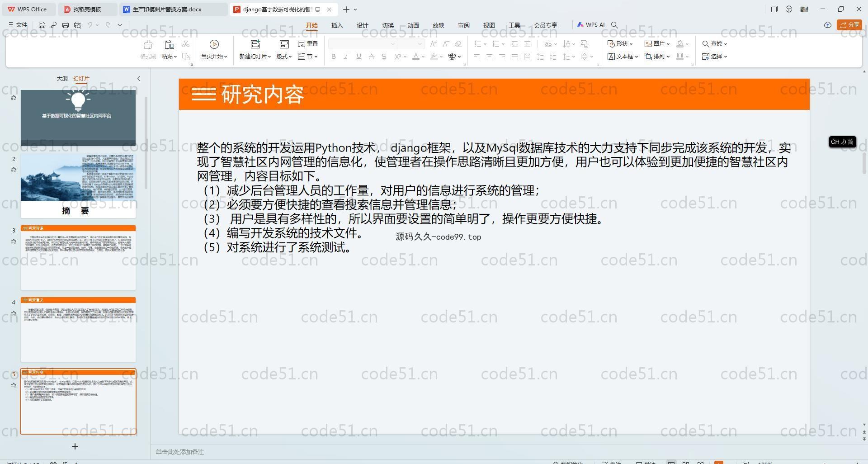This screenshot has width=868, height=464.
Task: Click the font color A swatch
Action: coord(415,57)
